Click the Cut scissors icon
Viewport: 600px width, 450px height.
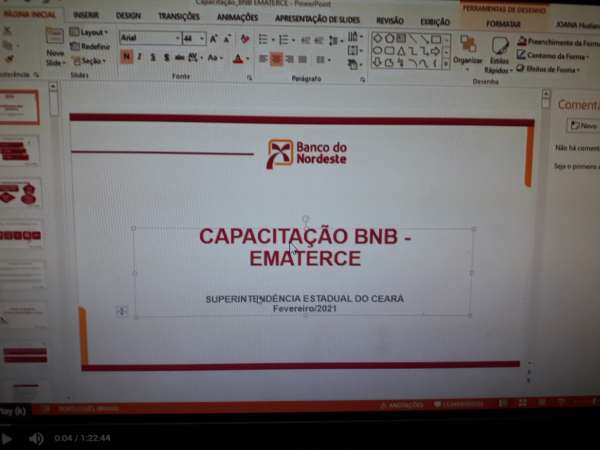coord(7,31)
